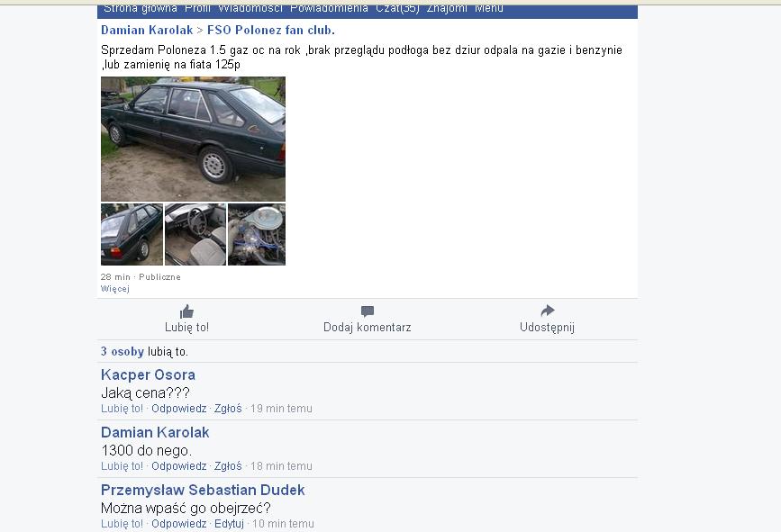Edit Przemysław Sebastian Dudek's comment with Edytuj
Screen dimensions: 781x532
pyautogui.click(x=229, y=524)
